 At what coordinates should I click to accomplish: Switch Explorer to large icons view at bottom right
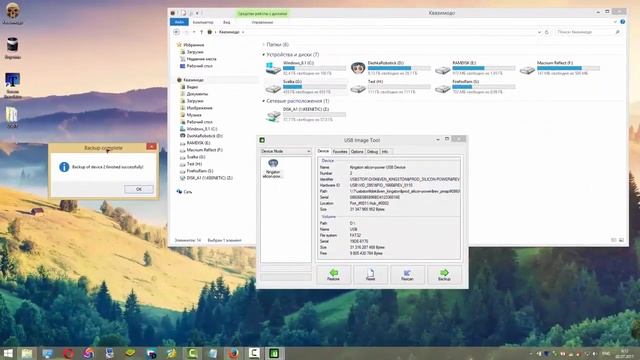(621, 240)
